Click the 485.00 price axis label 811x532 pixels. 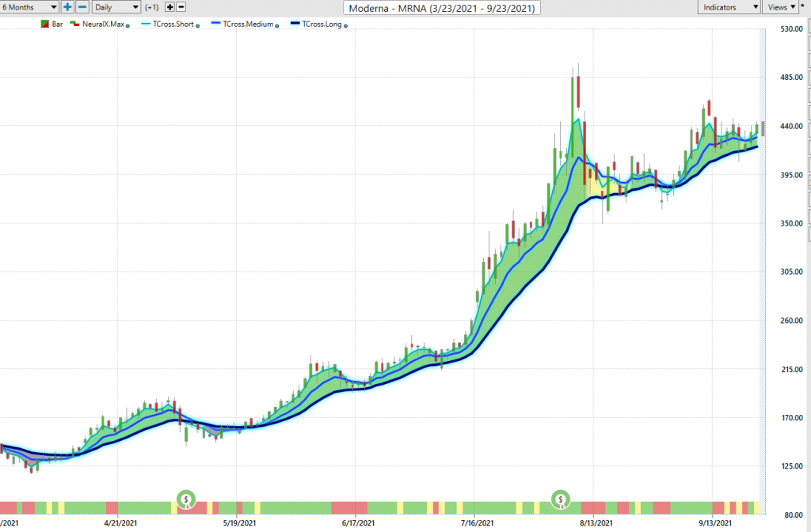pyautogui.click(x=791, y=78)
